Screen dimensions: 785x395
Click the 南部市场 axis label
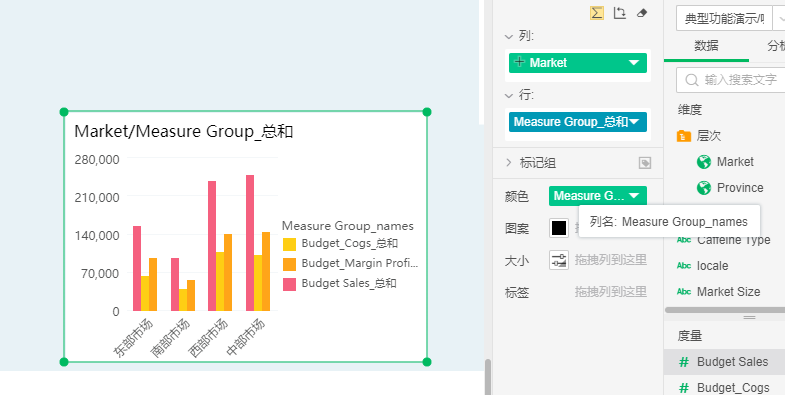click(171, 338)
